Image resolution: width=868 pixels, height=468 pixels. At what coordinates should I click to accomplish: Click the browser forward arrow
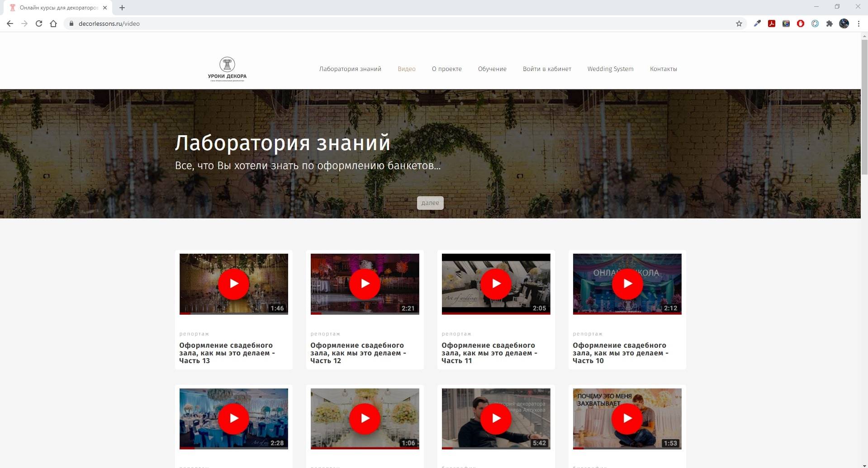24,24
